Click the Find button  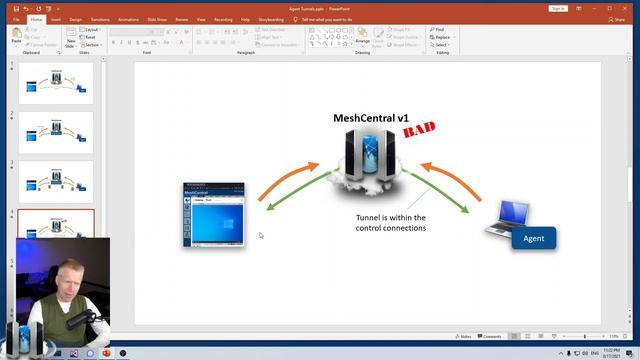click(x=437, y=30)
